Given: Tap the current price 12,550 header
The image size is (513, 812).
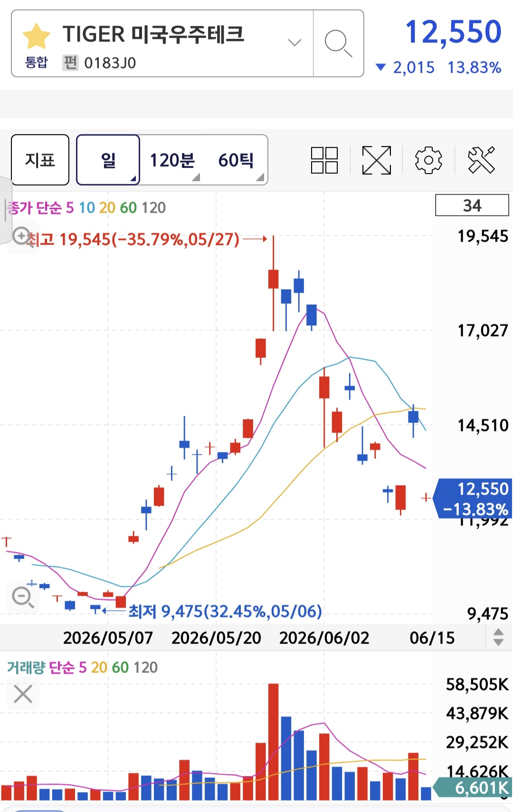Looking at the screenshot, I should pos(453,32).
